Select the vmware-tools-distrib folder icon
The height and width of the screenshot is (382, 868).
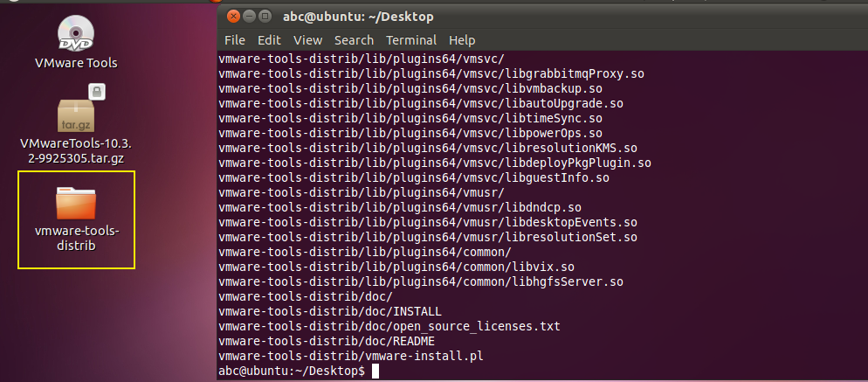pos(76,203)
